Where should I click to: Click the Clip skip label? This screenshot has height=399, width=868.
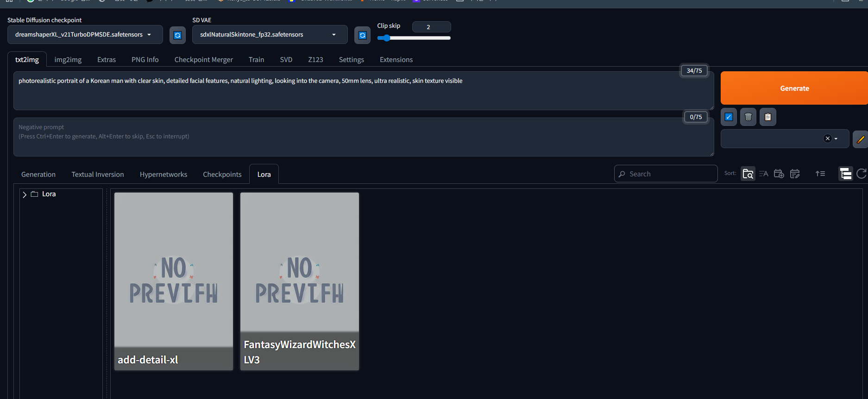coord(389,26)
